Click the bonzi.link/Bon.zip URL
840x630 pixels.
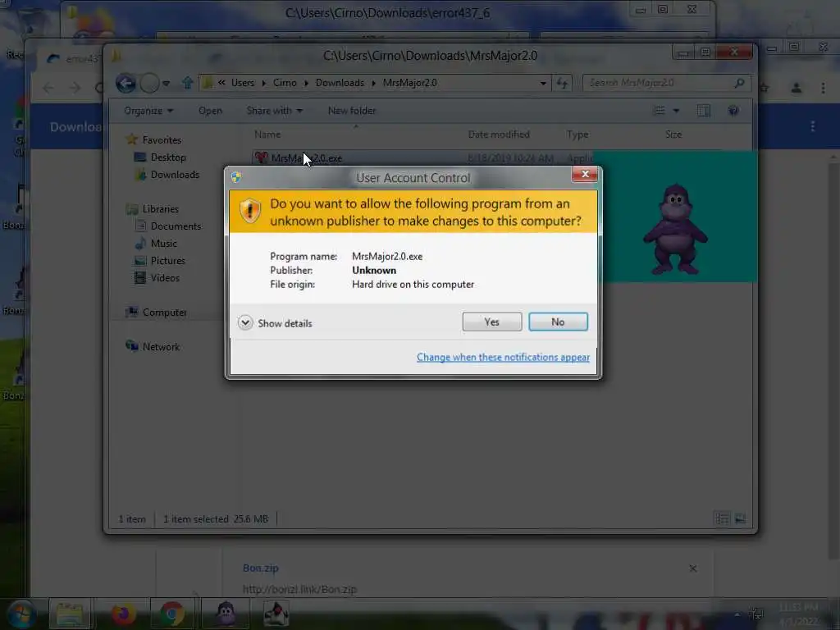[x=299, y=589]
